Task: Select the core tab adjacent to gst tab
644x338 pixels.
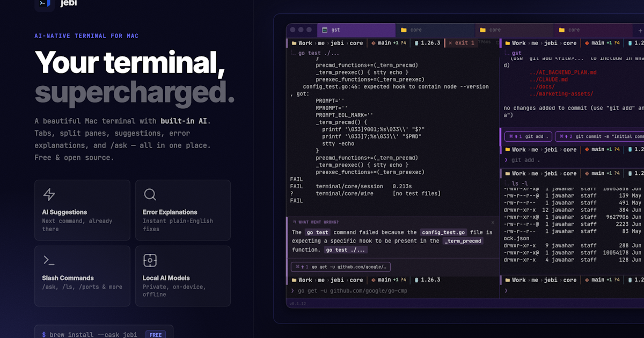Action: (x=435, y=30)
